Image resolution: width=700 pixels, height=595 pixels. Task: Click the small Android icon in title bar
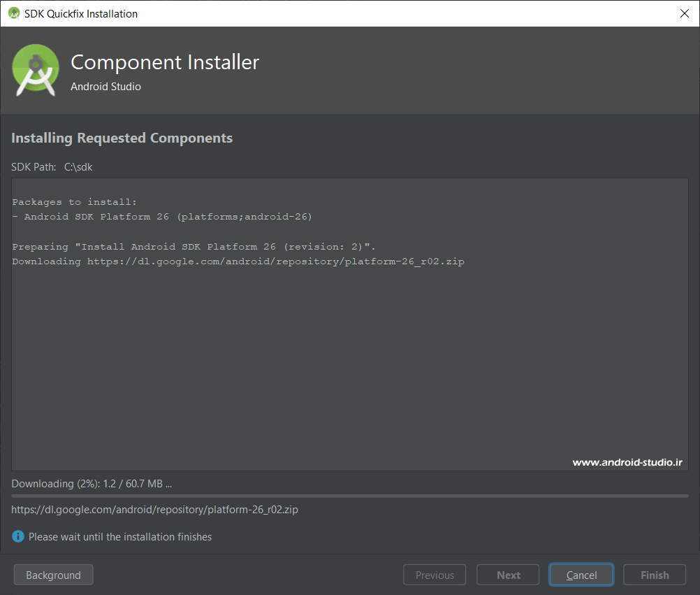click(14, 13)
